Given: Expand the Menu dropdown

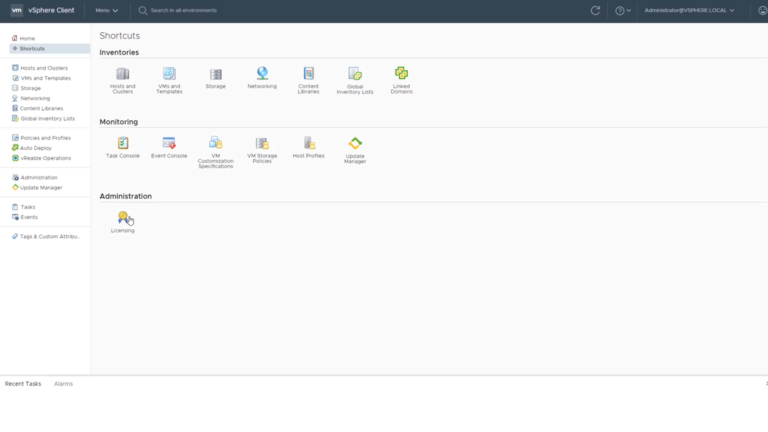Looking at the screenshot, I should point(106,10).
